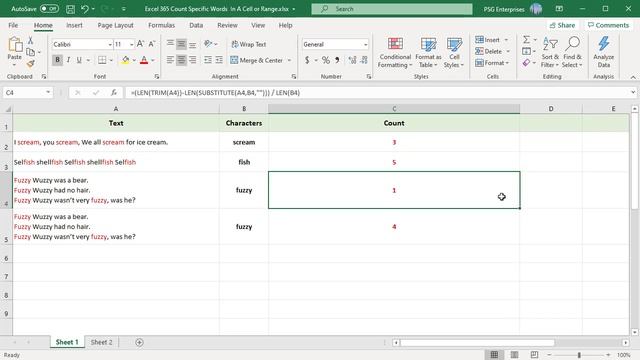Switch to Page Layout view in status bar
The width and height of the screenshot is (640, 360).
tap(514, 355)
